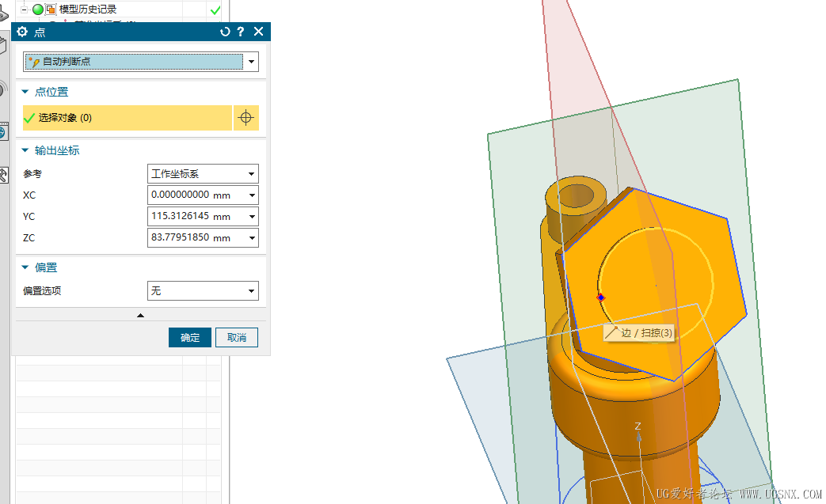Reset the 点 dialog with the reset arrow
The image size is (826, 504).
pos(225,32)
